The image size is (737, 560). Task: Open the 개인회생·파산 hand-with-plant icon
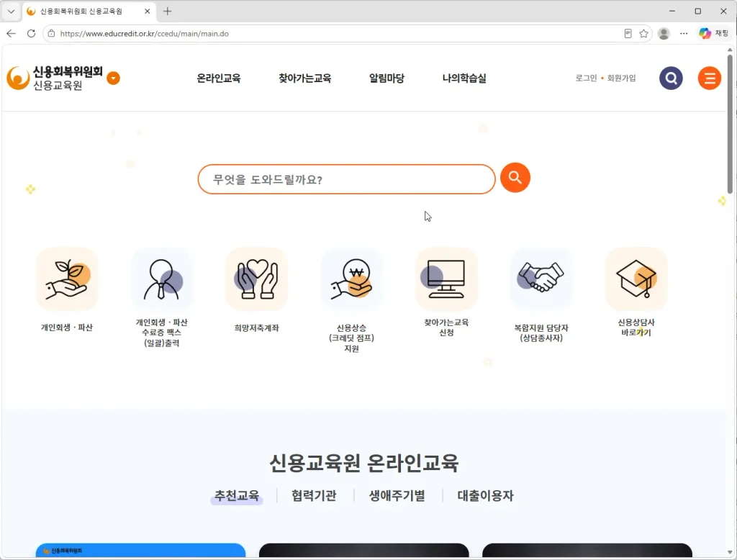[x=67, y=279]
